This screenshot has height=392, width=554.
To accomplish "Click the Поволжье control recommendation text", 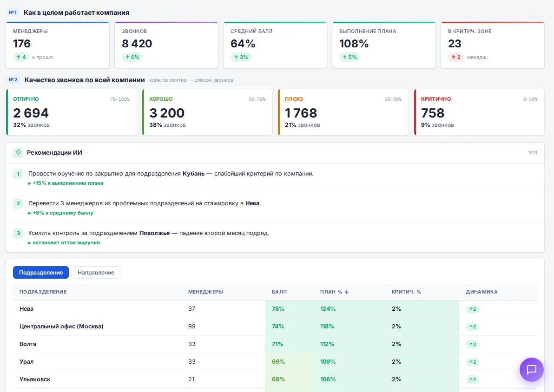I will pos(149,233).
